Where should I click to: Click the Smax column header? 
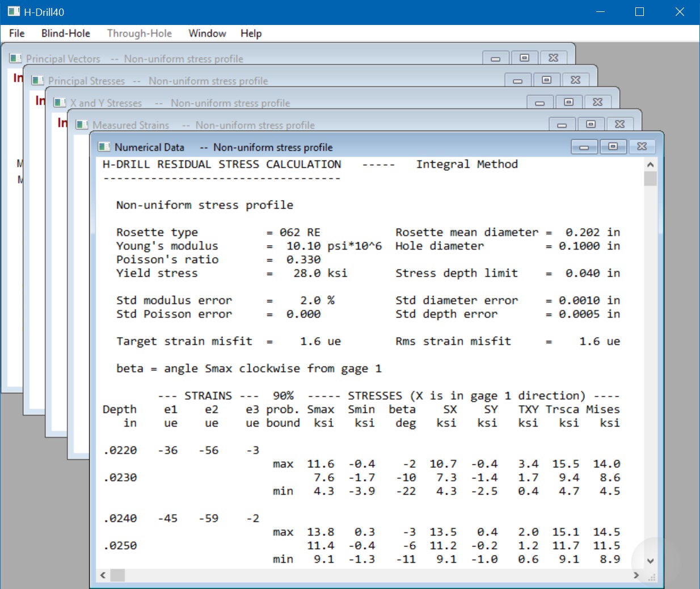[x=321, y=409]
